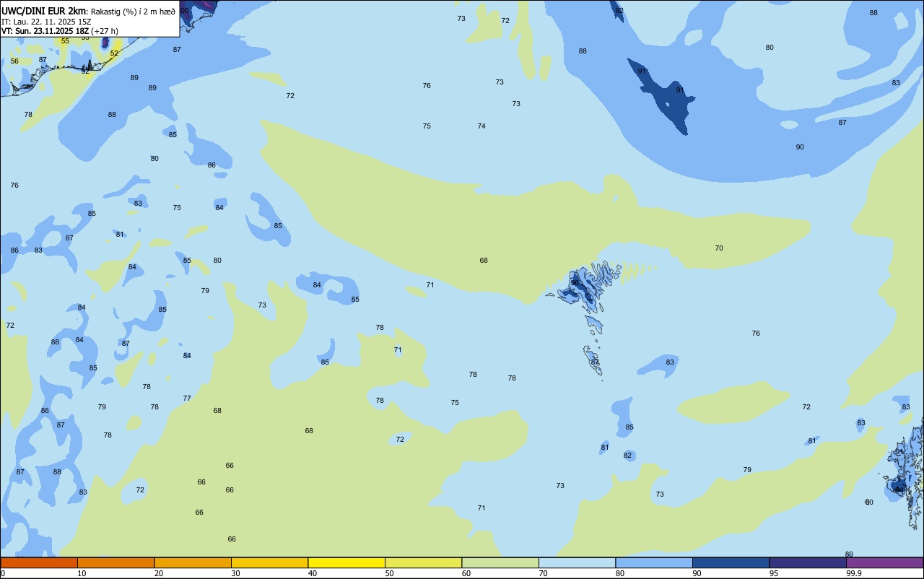This screenshot has width=924, height=579.
Task: Select the medium blue 80–90 legend swatch
Action: [x=654, y=562]
